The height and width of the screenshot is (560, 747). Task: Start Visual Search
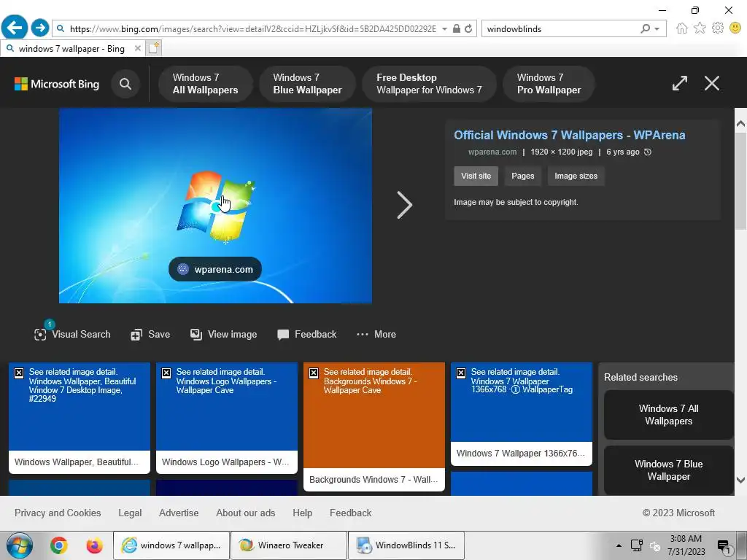coord(72,334)
